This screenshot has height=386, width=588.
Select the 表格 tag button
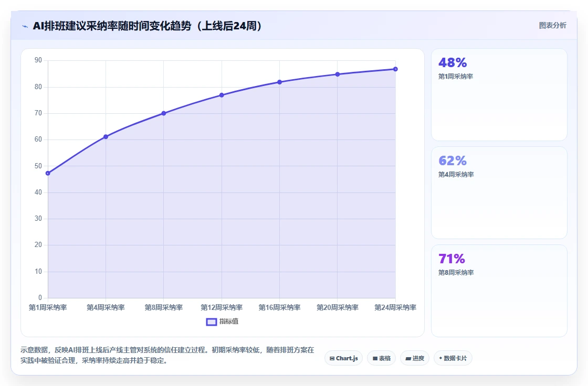381,358
